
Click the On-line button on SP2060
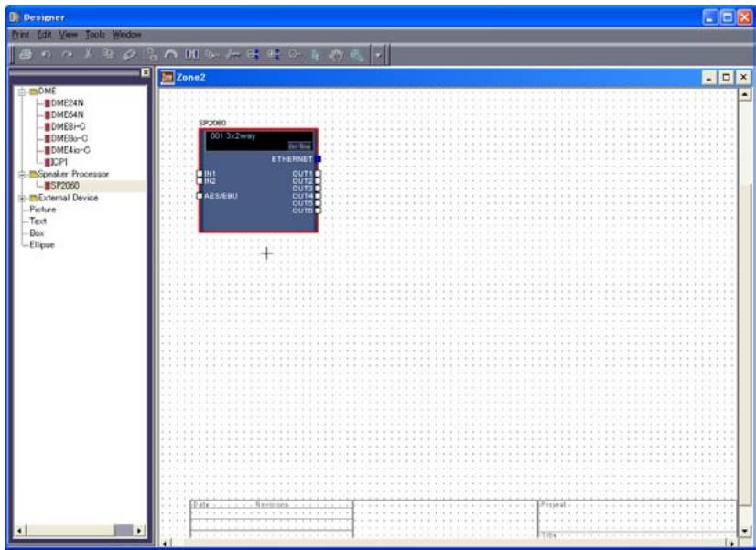point(300,146)
